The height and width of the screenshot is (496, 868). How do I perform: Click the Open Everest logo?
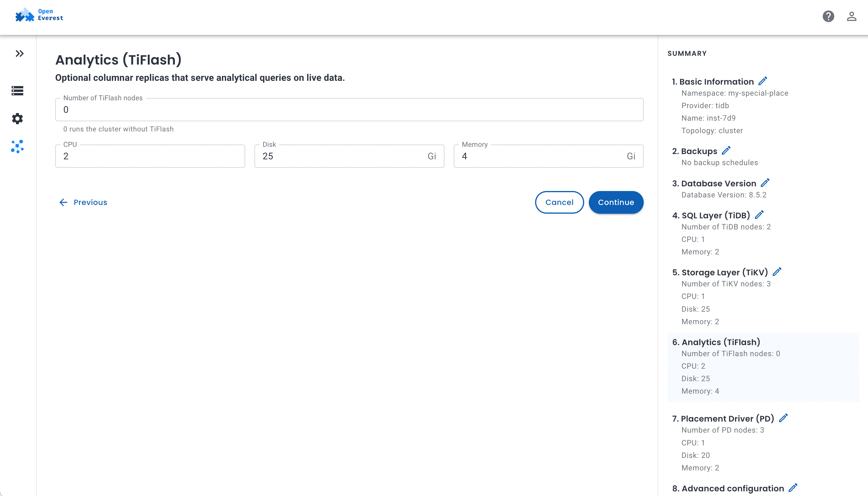tap(39, 15)
